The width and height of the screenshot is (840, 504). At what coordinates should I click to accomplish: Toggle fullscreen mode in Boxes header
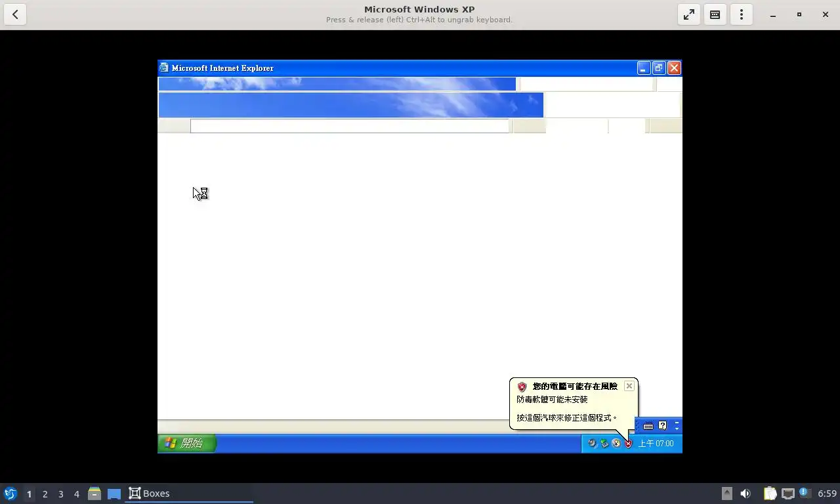[689, 14]
